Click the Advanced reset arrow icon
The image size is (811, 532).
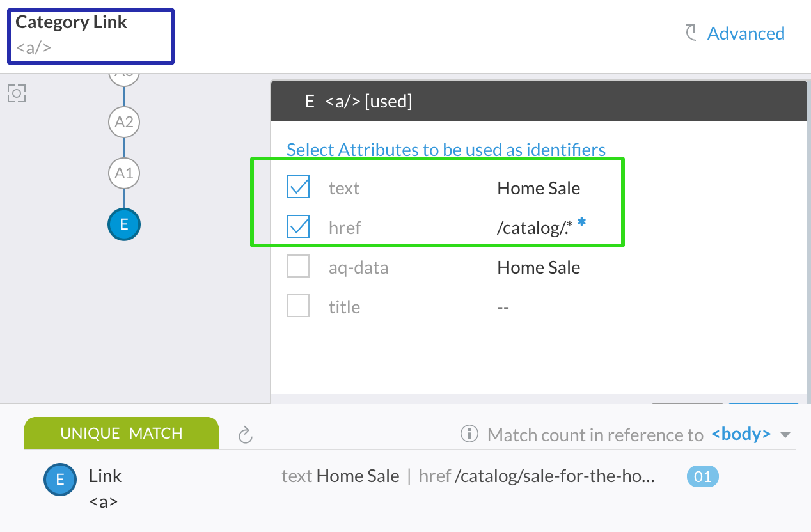[x=691, y=33]
